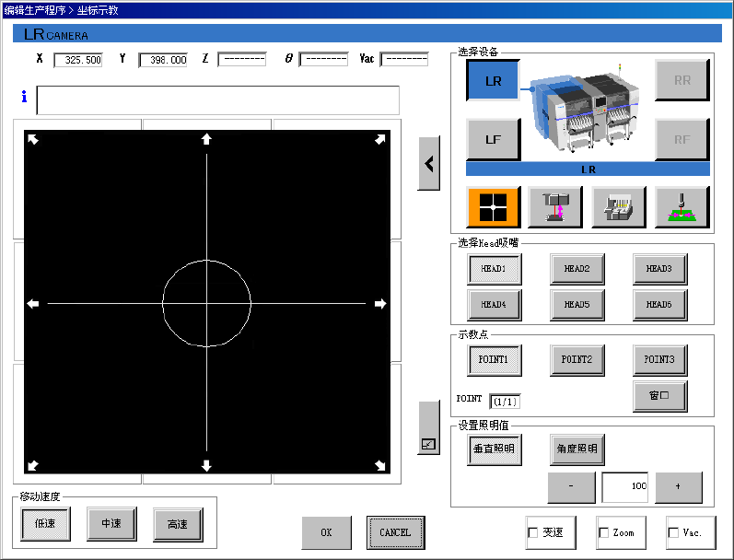Jog the camera up with the up arrow
This screenshot has width=734, height=560.
click(206, 139)
